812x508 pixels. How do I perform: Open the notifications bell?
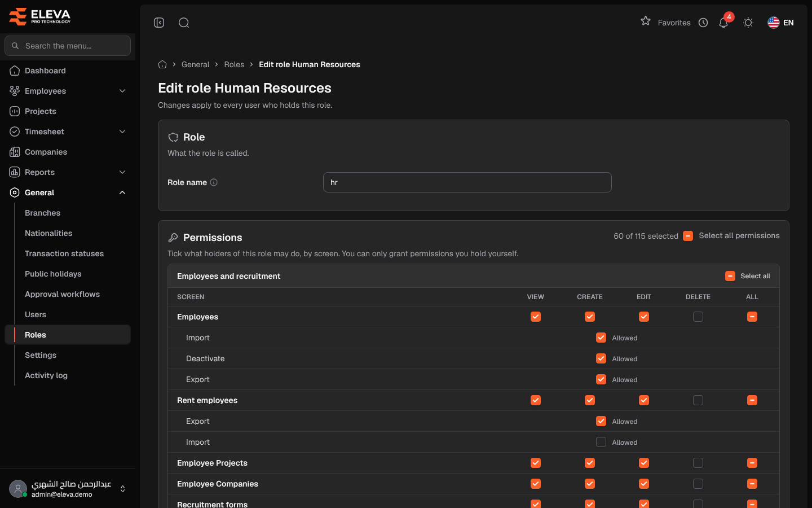coord(723,23)
